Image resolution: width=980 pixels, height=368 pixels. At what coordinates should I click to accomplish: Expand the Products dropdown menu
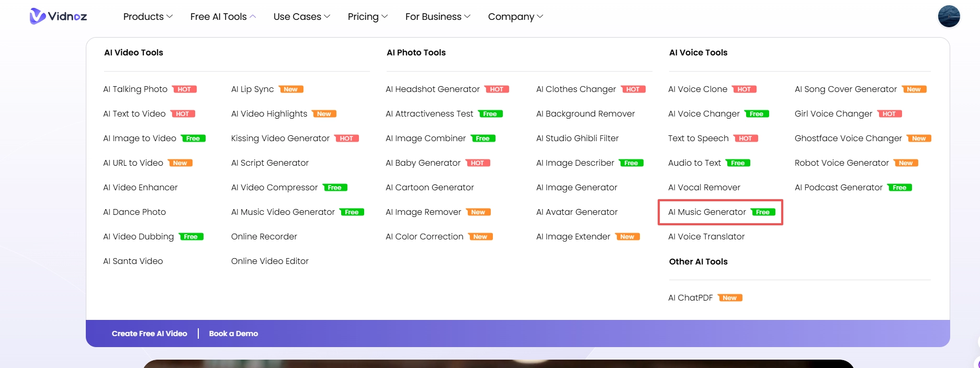[x=148, y=17]
